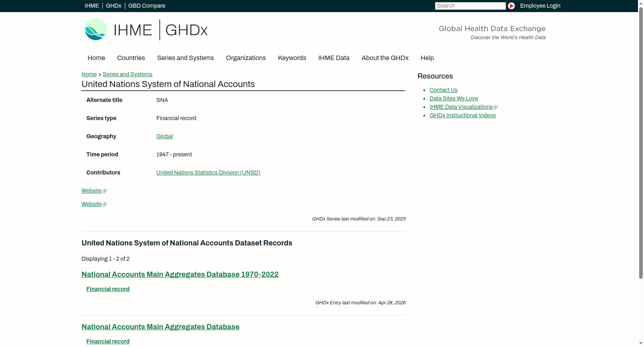
Task: Open the Countries menu item
Action: (x=131, y=58)
